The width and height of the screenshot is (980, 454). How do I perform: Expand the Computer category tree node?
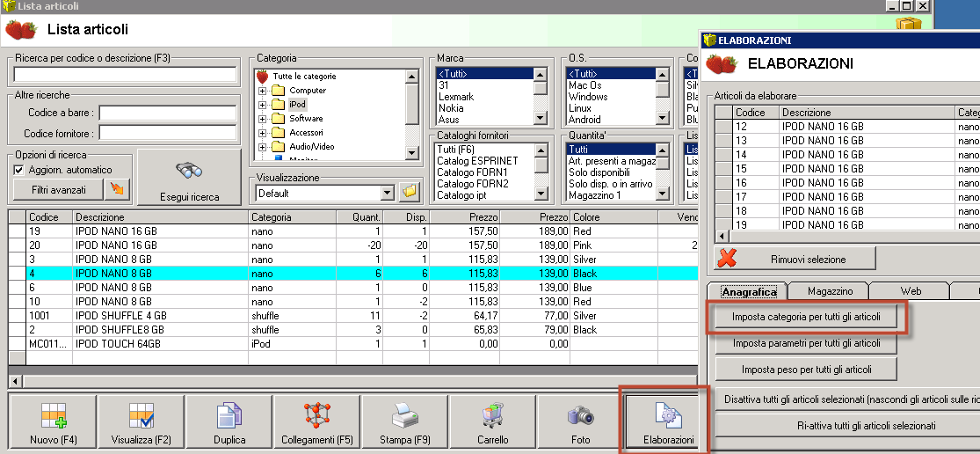(262, 91)
